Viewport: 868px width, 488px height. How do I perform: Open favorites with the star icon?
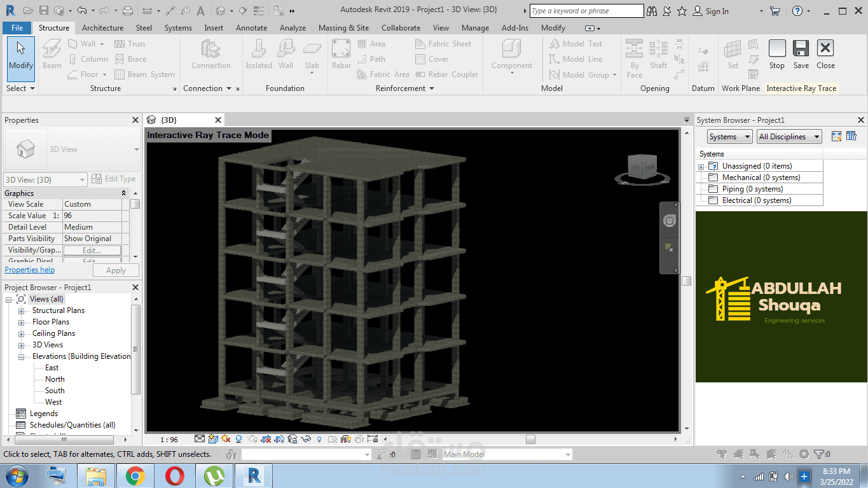(x=682, y=11)
